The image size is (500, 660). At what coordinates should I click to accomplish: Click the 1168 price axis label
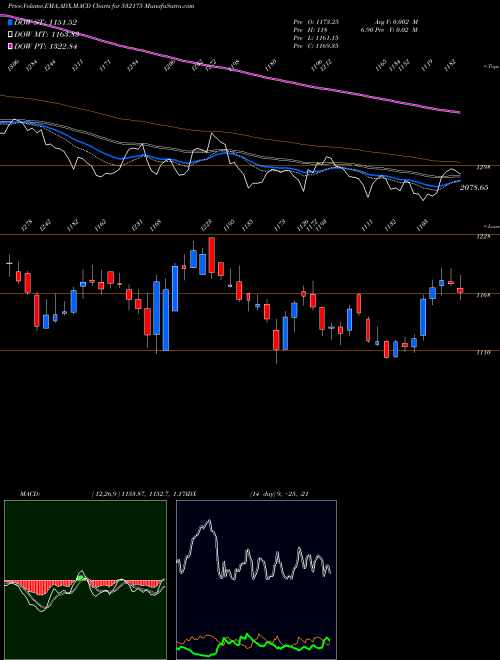coord(484,295)
